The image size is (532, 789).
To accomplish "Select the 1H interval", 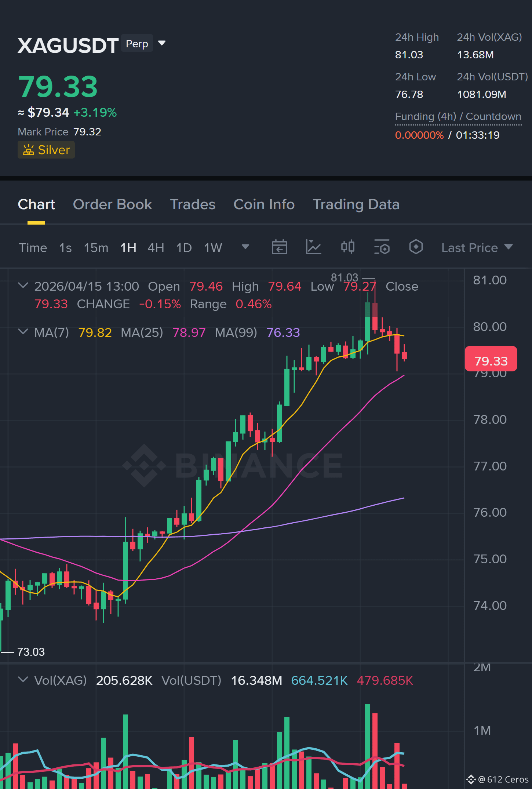I will (x=128, y=248).
